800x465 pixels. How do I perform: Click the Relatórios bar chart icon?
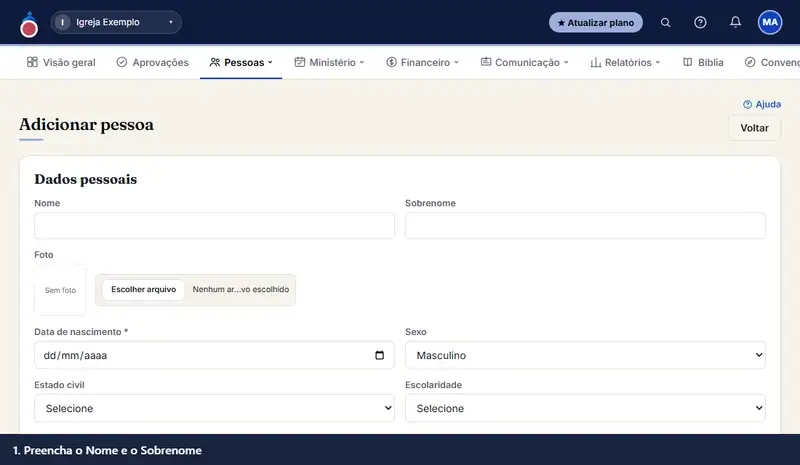(595, 62)
